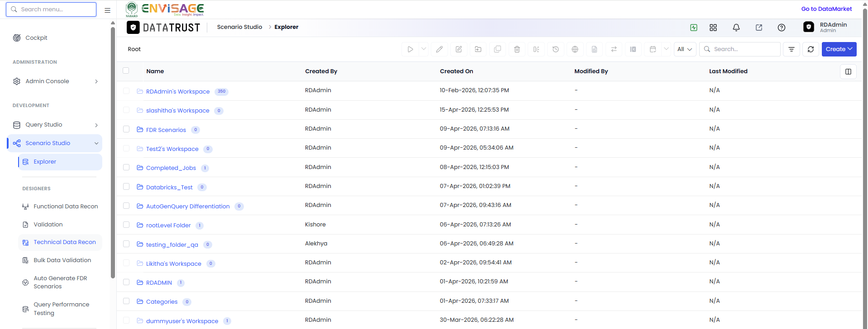Expand the run options dropdown arrow

click(x=424, y=49)
